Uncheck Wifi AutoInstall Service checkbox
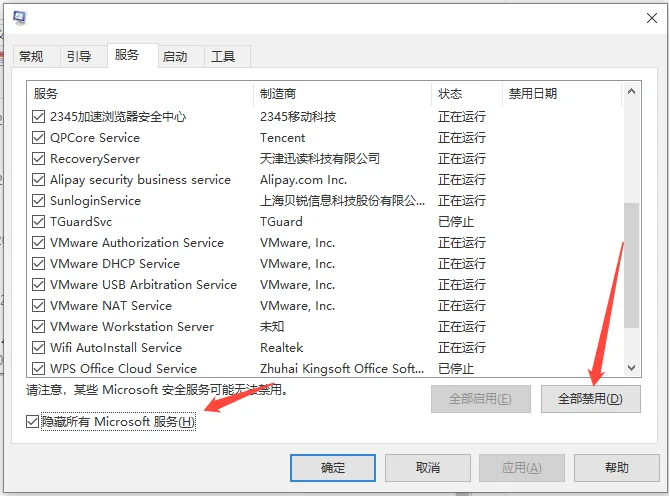The image size is (670, 497). pos(38,347)
